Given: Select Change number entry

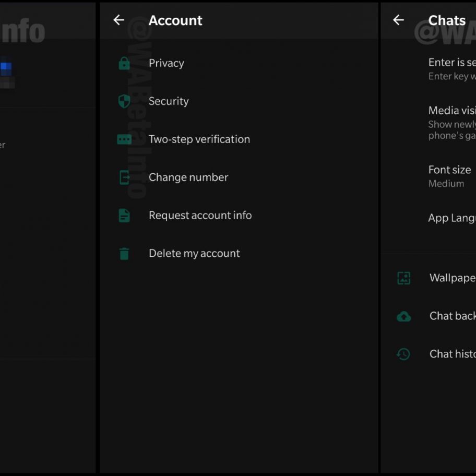Looking at the screenshot, I should (x=188, y=177).
